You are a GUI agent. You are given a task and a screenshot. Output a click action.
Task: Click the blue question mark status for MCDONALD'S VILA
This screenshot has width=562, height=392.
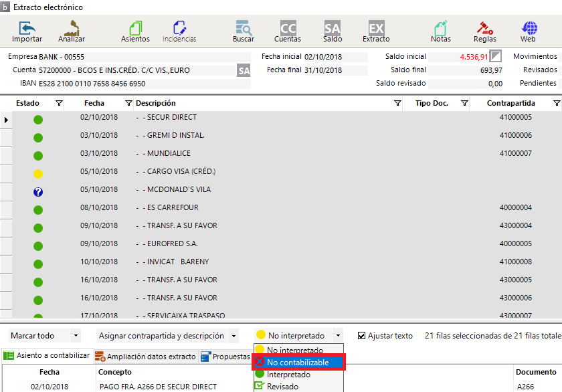click(x=38, y=192)
